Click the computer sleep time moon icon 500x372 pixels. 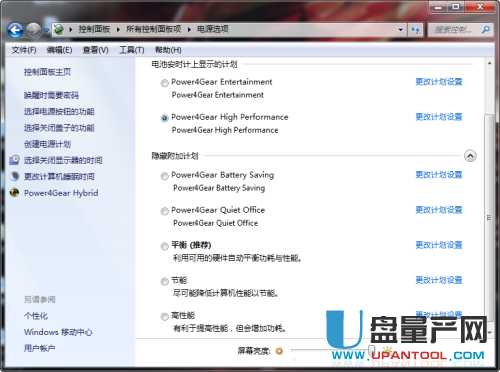click(14, 176)
